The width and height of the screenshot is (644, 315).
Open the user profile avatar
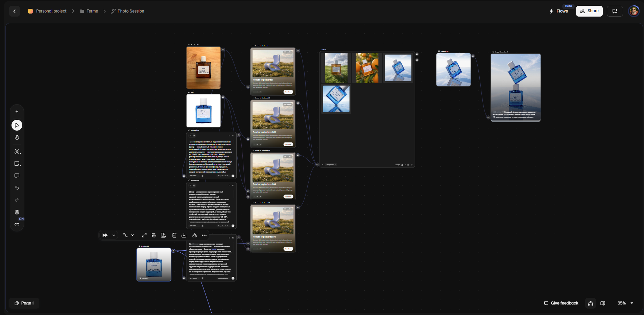[634, 11]
